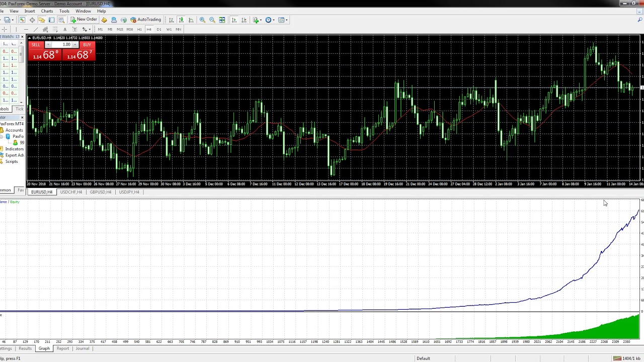Screen dimensions: 644x362
Task: Increase lot volume with the up arrow
Action: (x=75, y=45)
